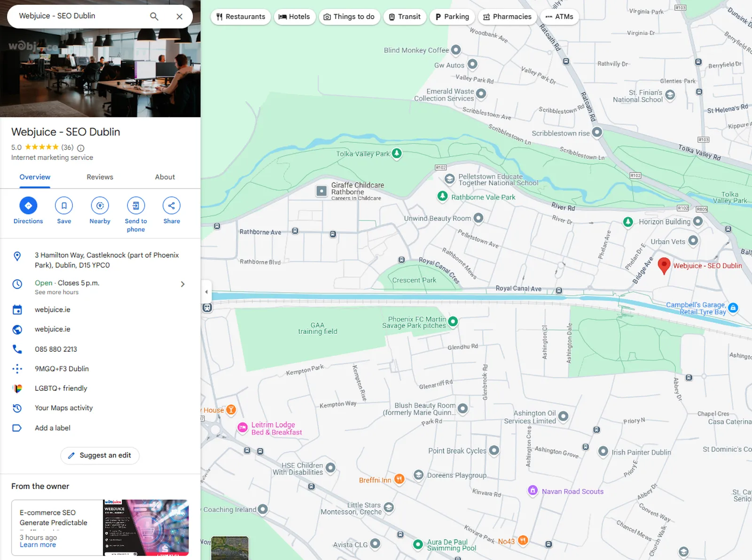Switch to the Reviews tab
The width and height of the screenshot is (752, 560).
click(100, 177)
